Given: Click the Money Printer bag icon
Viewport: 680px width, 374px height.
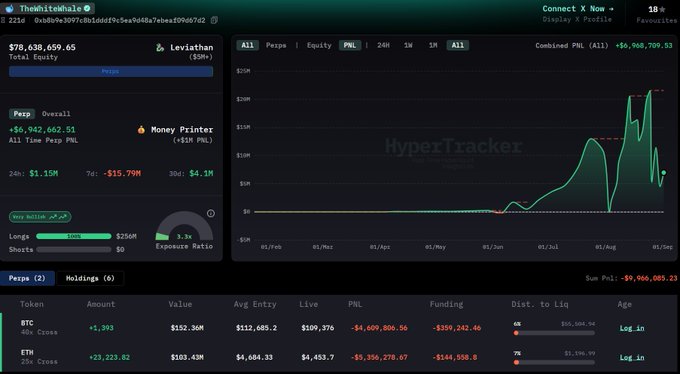Looking at the screenshot, I should (x=141, y=130).
